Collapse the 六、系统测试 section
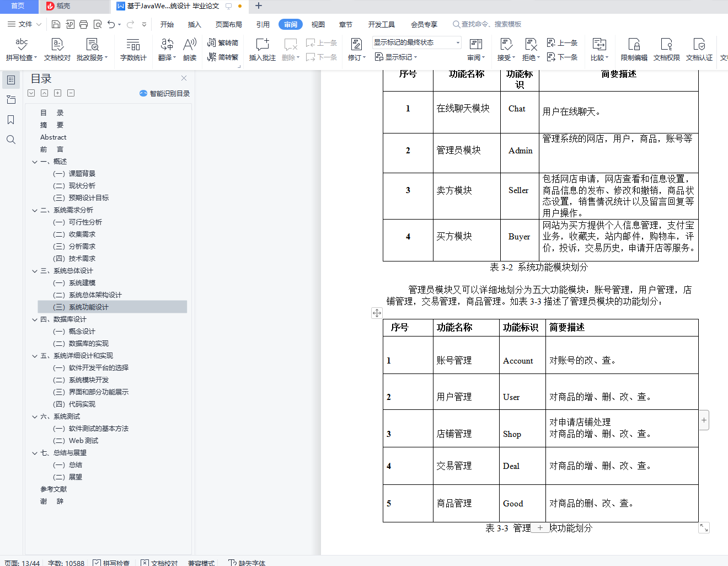Image resolution: width=728 pixels, height=566 pixels. pos(35,417)
